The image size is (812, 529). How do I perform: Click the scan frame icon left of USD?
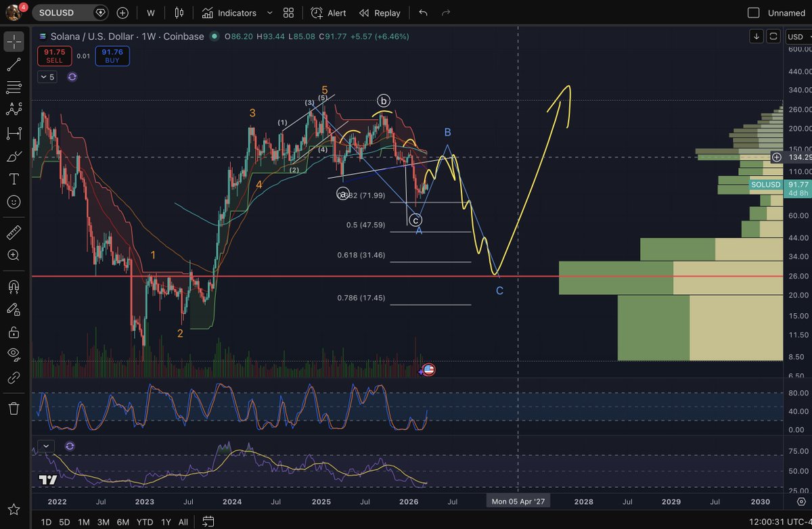(x=773, y=36)
